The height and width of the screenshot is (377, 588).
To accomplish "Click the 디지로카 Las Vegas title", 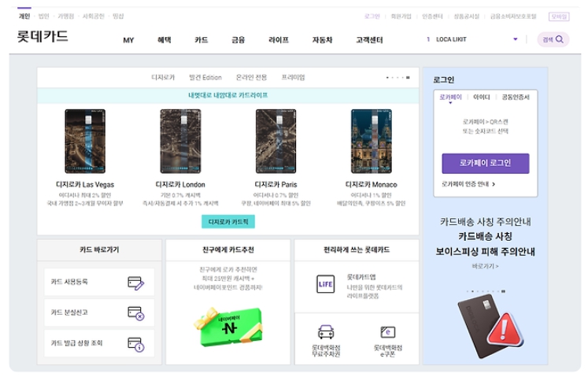I will (x=85, y=184).
